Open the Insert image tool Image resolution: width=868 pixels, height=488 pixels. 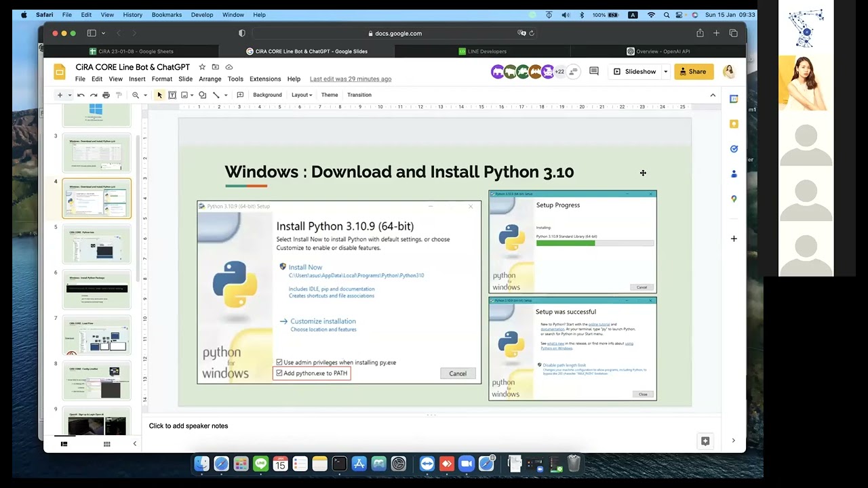click(x=184, y=95)
